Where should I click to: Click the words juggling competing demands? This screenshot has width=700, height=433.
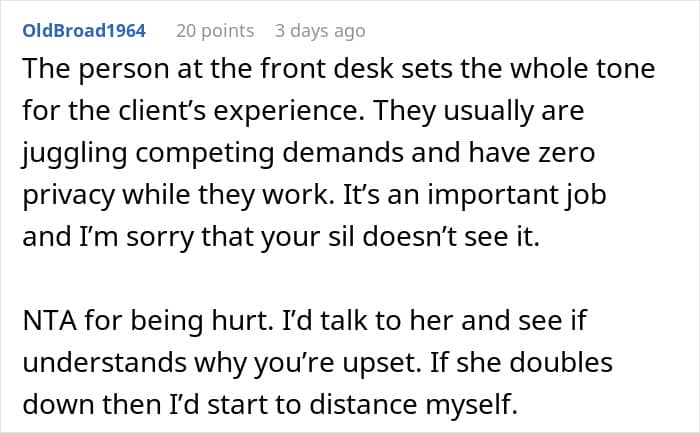[x=214, y=154]
